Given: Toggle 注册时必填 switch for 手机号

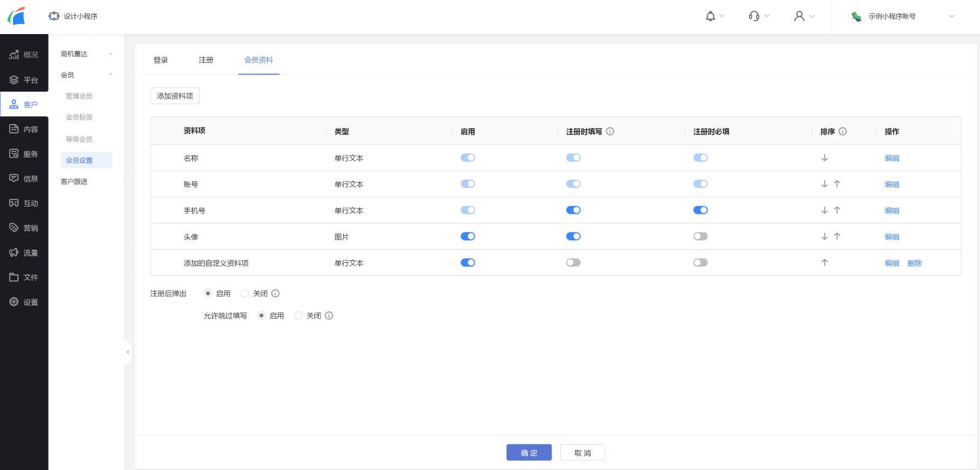Looking at the screenshot, I should tap(700, 210).
